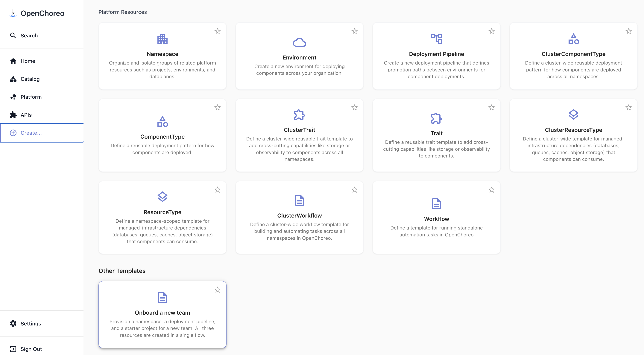Open the Home sidebar item
This screenshot has height=355, width=644.
tap(42, 61)
